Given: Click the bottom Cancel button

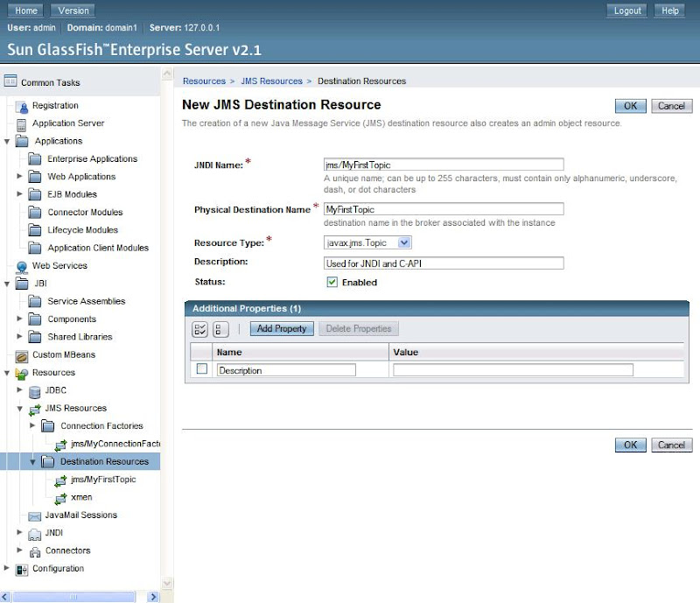Looking at the screenshot, I should (671, 445).
